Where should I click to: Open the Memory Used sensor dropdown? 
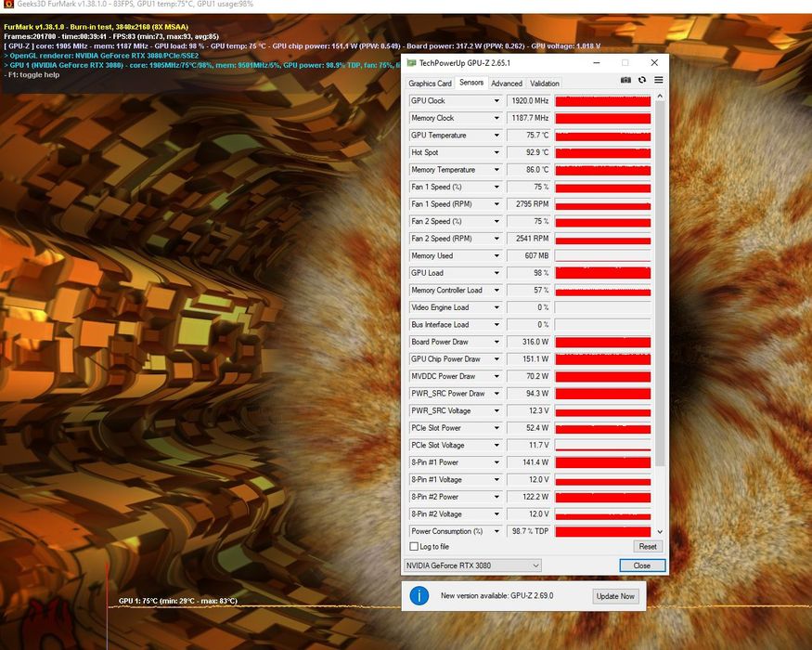pyautogui.click(x=496, y=255)
